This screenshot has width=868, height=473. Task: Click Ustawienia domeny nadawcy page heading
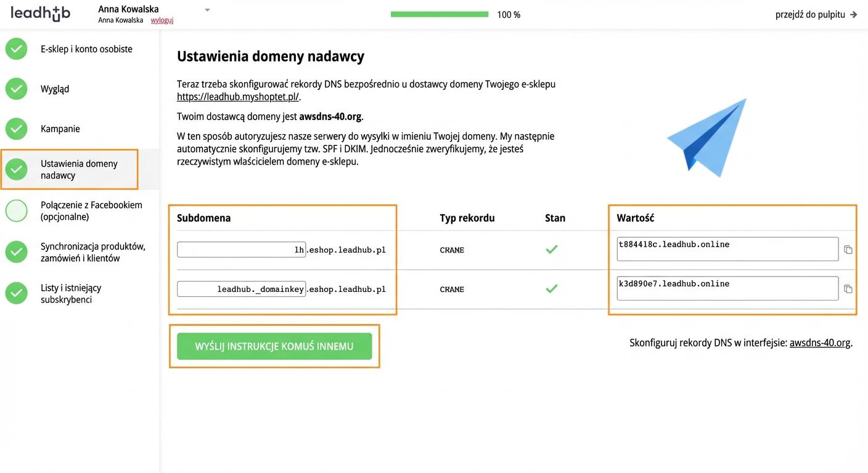tap(271, 57)
